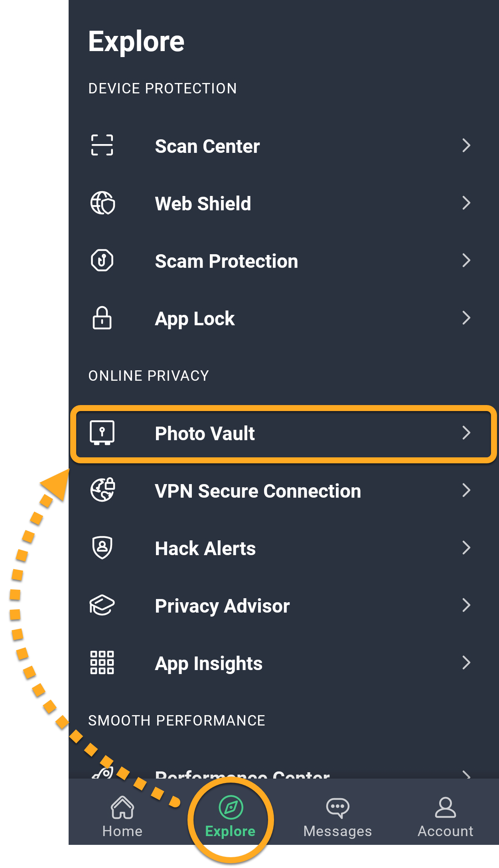
Task: Click the chevron next to Hack Alerts
Action: (x=466, y=548)
